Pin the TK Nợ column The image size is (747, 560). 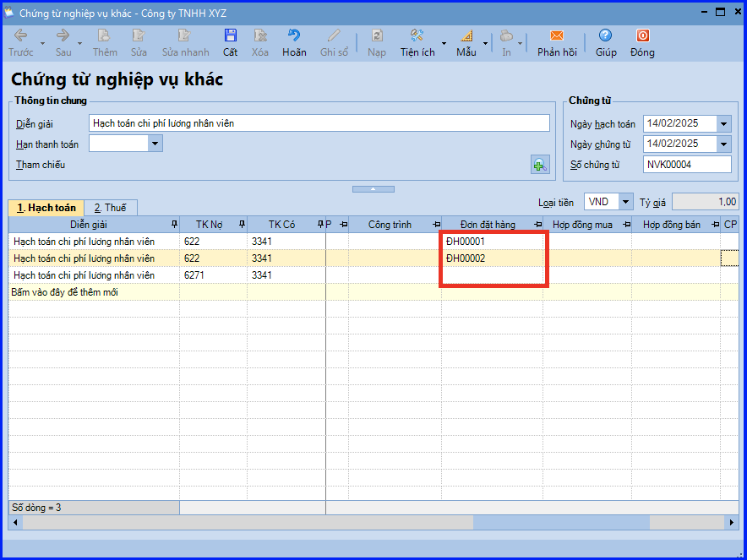242,225
